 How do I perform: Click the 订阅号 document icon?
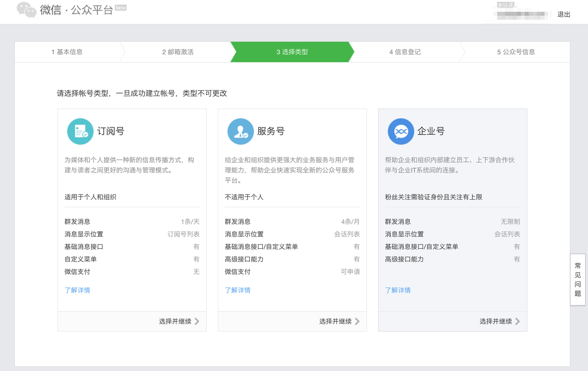click(x=80, y=131)
